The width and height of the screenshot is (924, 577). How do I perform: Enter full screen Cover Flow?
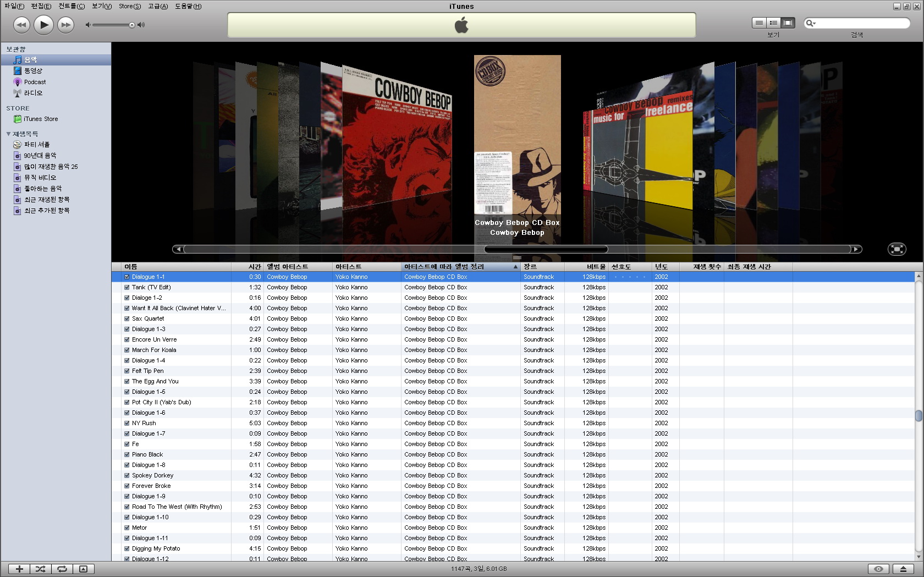897,249
